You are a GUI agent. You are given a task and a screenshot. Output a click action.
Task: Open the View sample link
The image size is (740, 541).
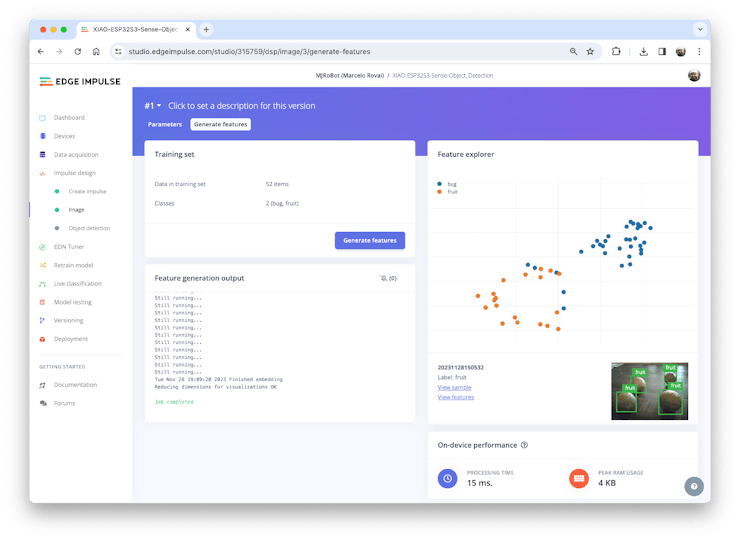[x=454, y=387]
